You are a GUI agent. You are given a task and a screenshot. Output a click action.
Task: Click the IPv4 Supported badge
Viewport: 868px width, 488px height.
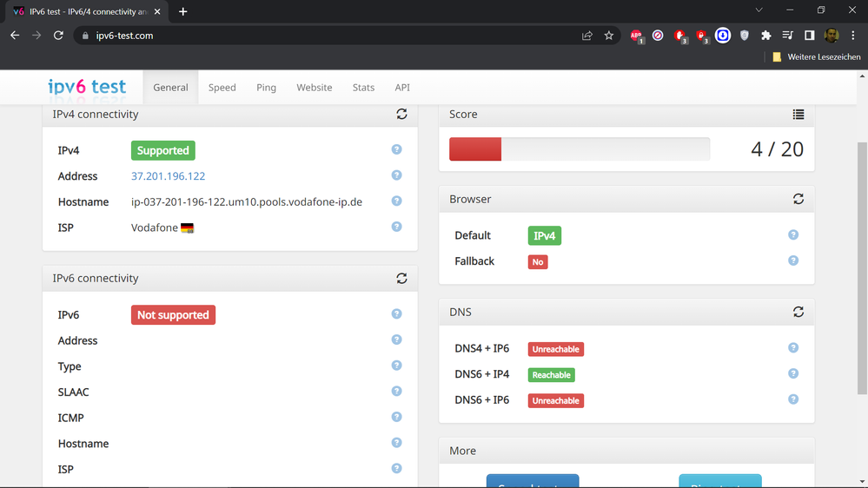point(162,150)
